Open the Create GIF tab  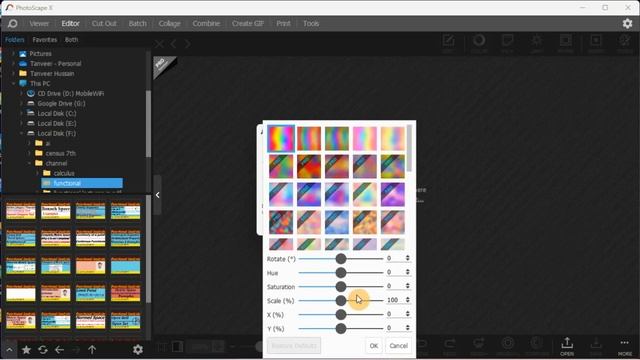248,24
